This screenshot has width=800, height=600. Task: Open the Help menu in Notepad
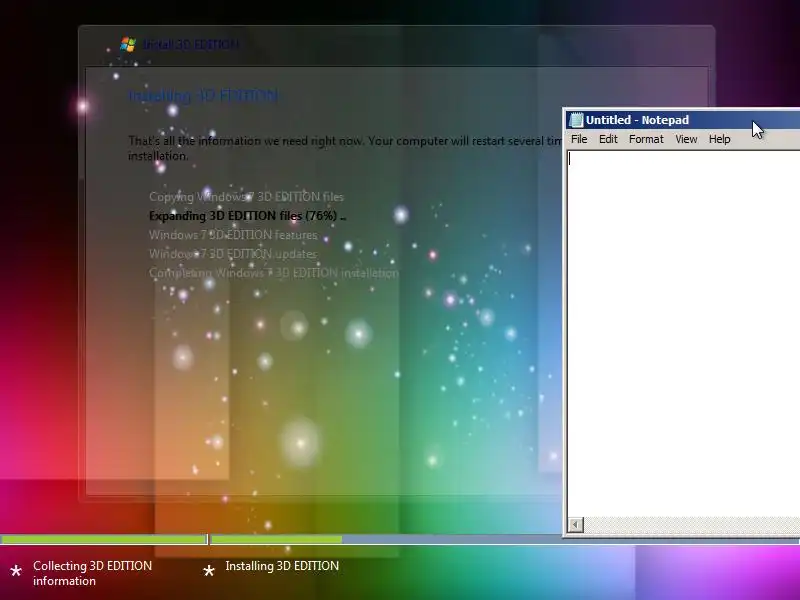click(x=719, y=139)
